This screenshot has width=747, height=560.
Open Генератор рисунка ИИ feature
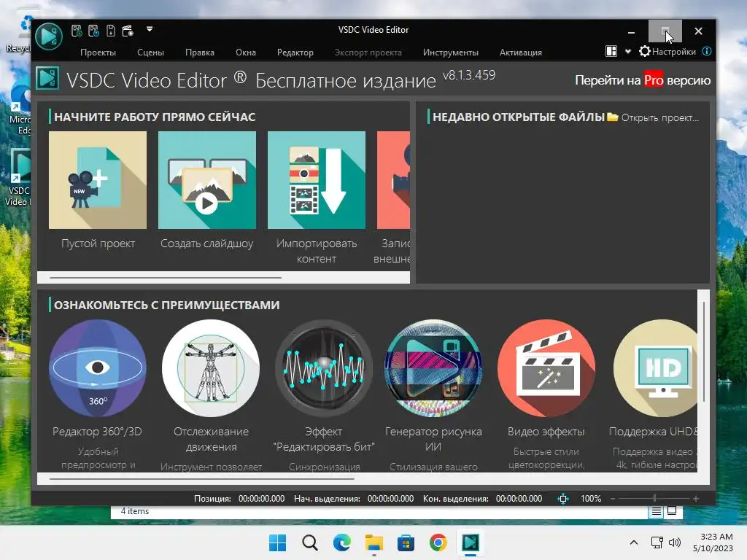(433, 368)
